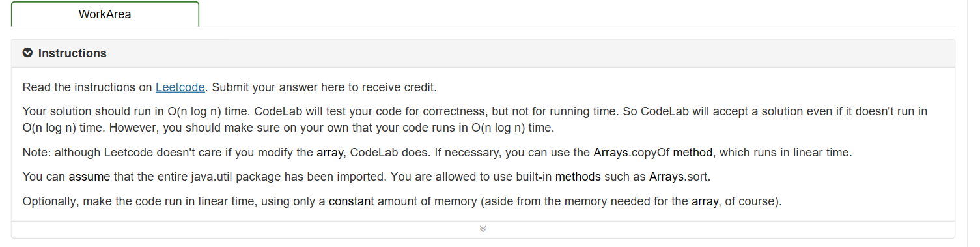Click the "Read the instructions on" text
Image resolution: width=980 pixels, height=247 pixels.
pos(88,87)
